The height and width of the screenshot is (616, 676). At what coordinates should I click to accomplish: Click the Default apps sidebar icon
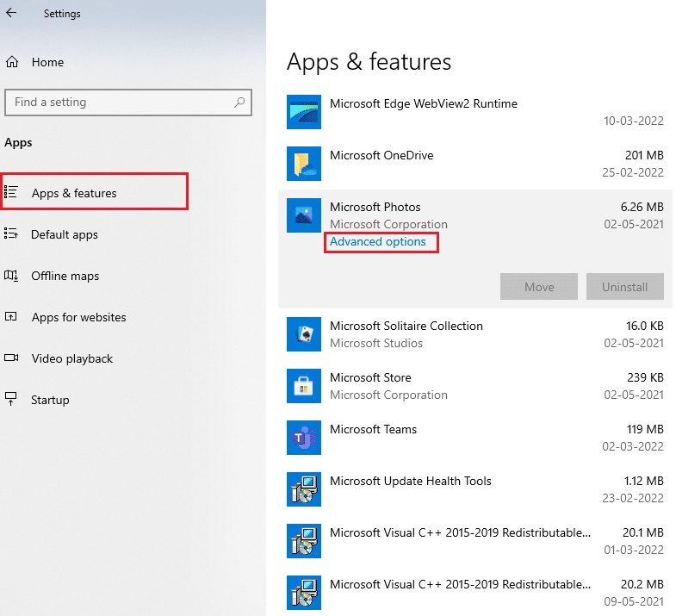pyautogui.click(x=11, y=233)
